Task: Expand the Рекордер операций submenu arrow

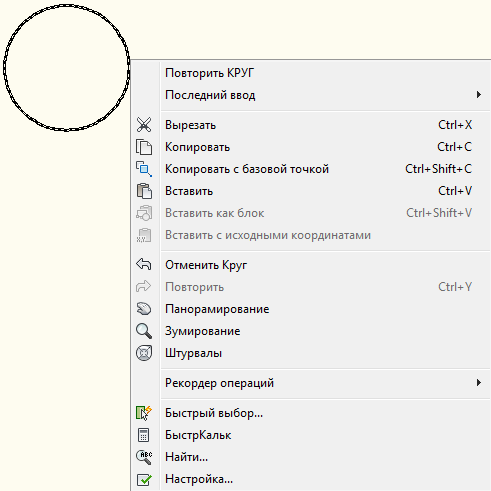Action: tap(479, 383)
